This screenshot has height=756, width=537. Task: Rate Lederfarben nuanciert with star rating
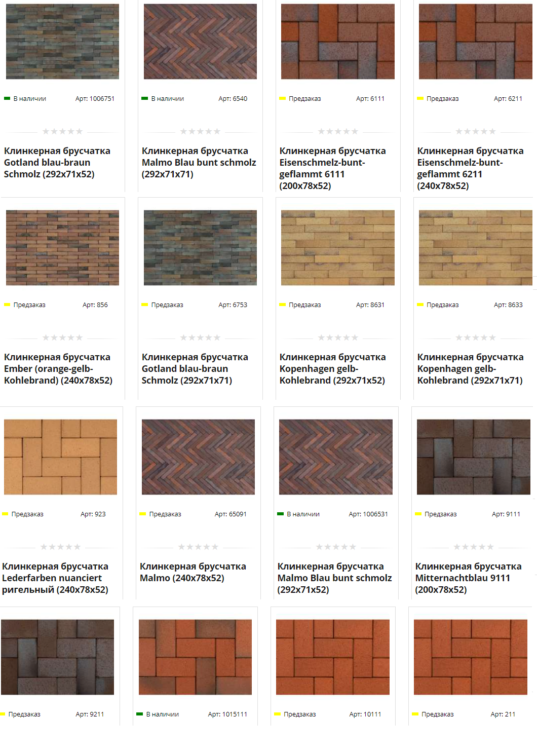(60, 547)
